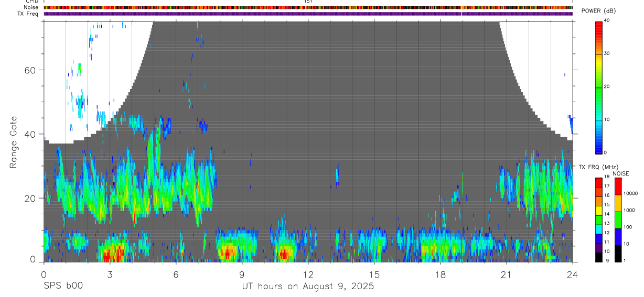This screenshot has width=644, height=297.
Task: Pick black 1-10 swatch in NOISE legend
Action: point(618,253)
